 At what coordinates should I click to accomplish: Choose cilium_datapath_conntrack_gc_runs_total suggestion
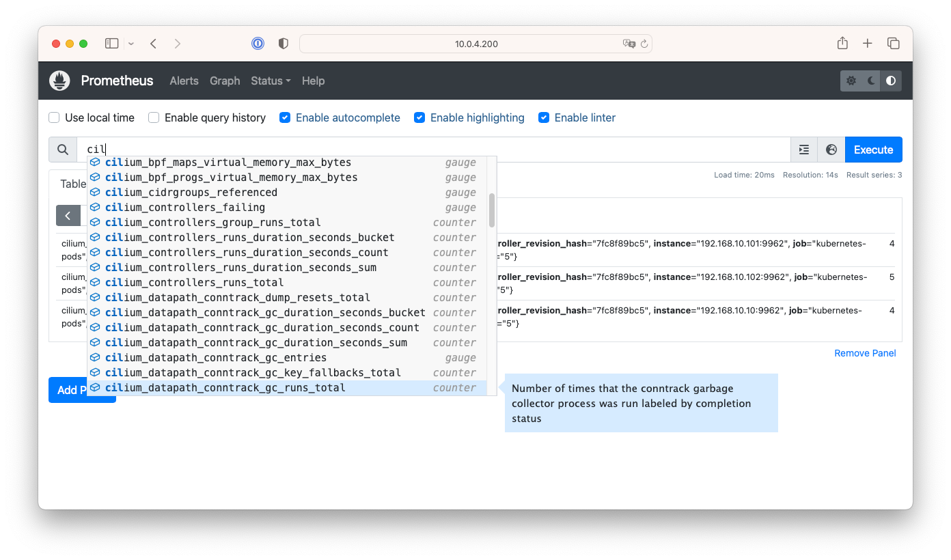287,388
